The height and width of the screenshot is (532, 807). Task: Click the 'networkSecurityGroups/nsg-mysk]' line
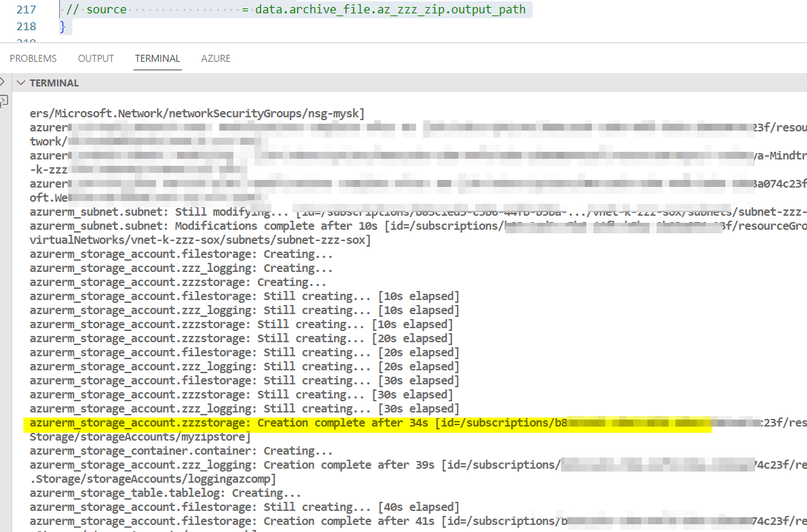pyautogui.click(x=197, y=113)
